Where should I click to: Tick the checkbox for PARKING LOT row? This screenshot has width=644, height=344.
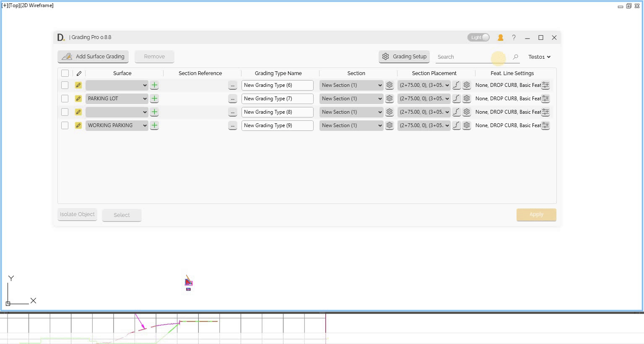tap(65, 99)
